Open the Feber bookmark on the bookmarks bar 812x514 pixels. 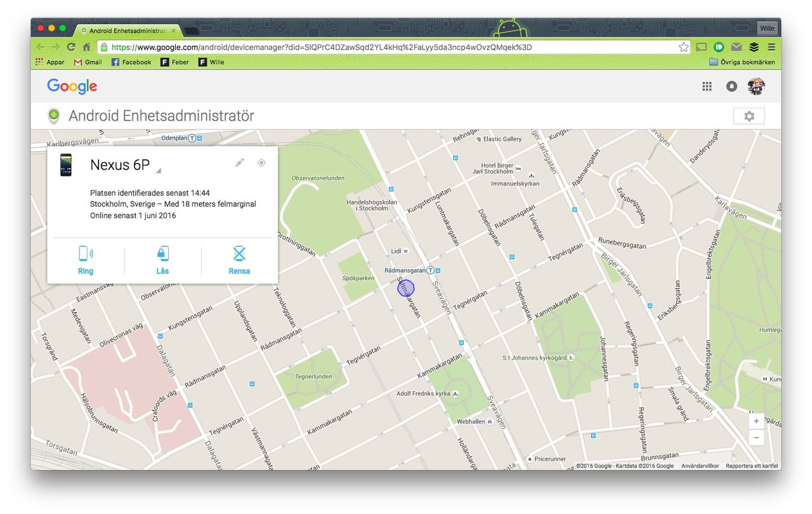click(174, 62)
